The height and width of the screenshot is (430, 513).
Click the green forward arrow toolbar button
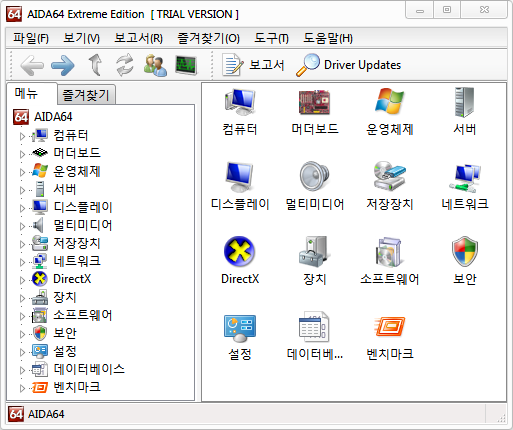pos(63,65)
